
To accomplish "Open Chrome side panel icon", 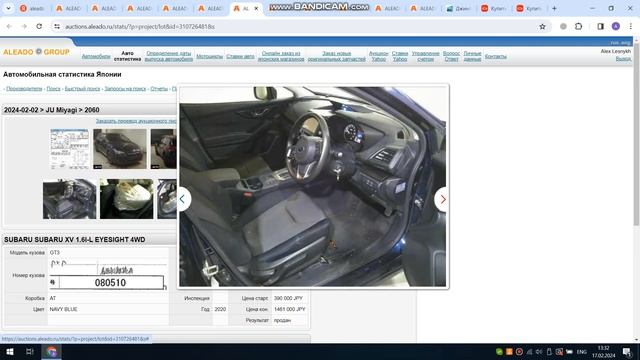I will (600, 27).
